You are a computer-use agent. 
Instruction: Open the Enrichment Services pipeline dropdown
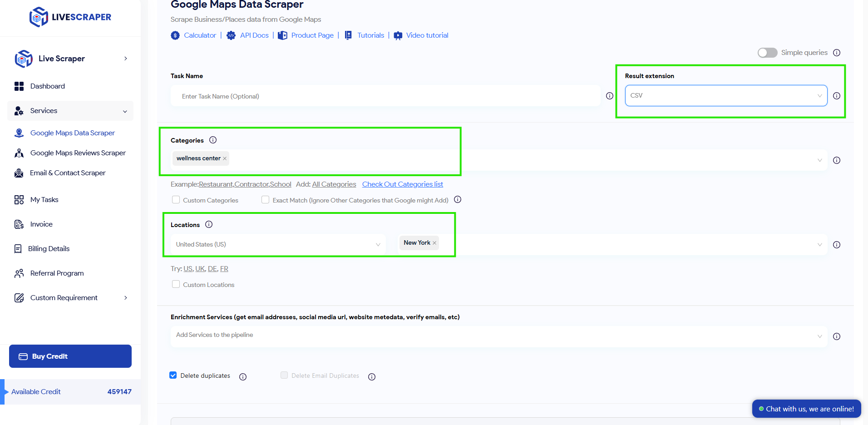click(499, 336)
